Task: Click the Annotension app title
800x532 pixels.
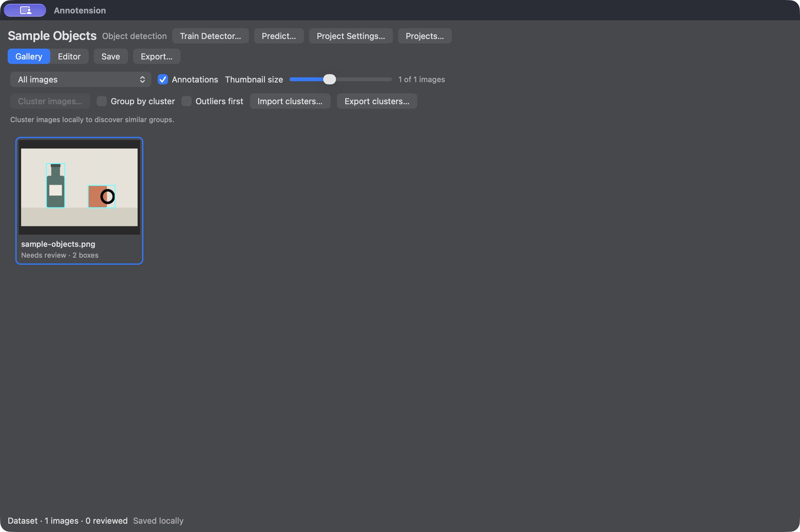Action: [x=80, y=11]
